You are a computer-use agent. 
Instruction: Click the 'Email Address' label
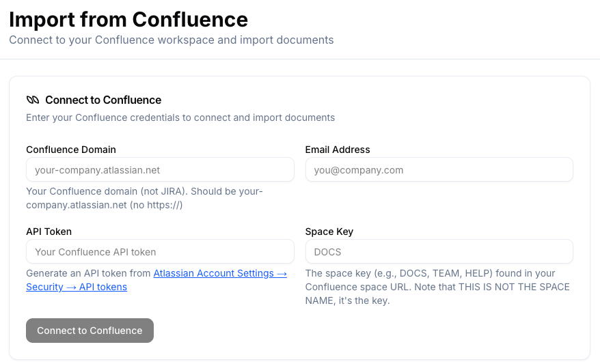tap(338, 150)
